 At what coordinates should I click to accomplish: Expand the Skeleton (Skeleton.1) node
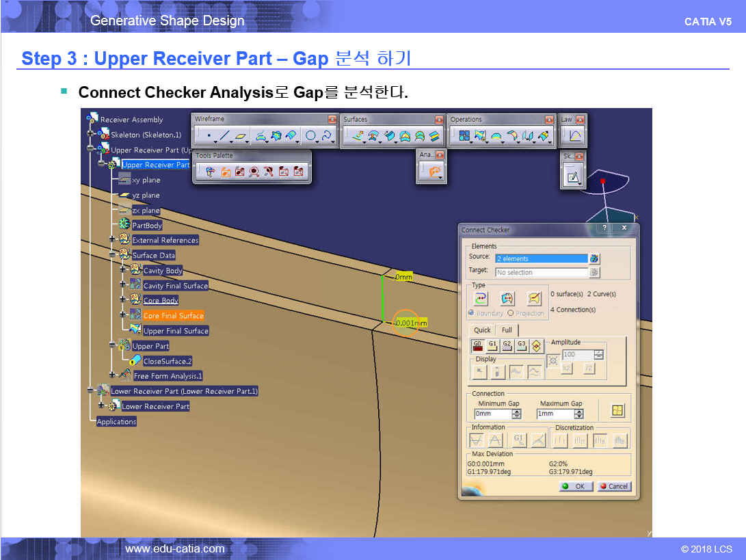click(90, 135)
